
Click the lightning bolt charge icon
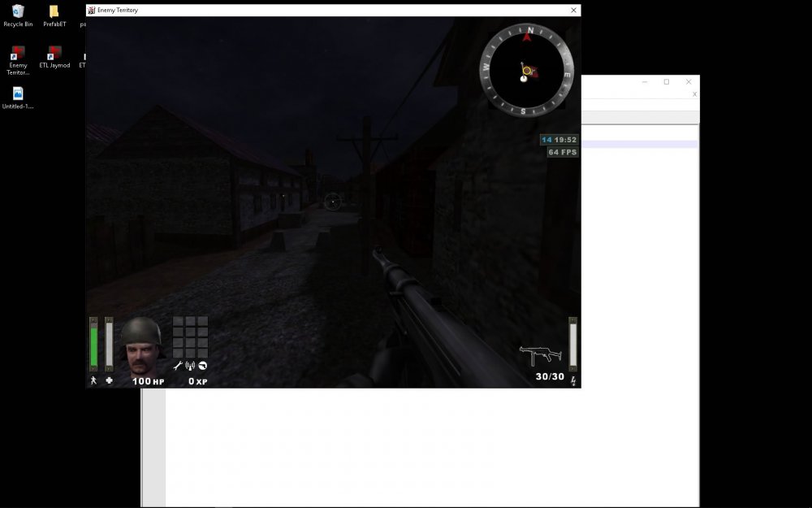click(x=573, y=381)
